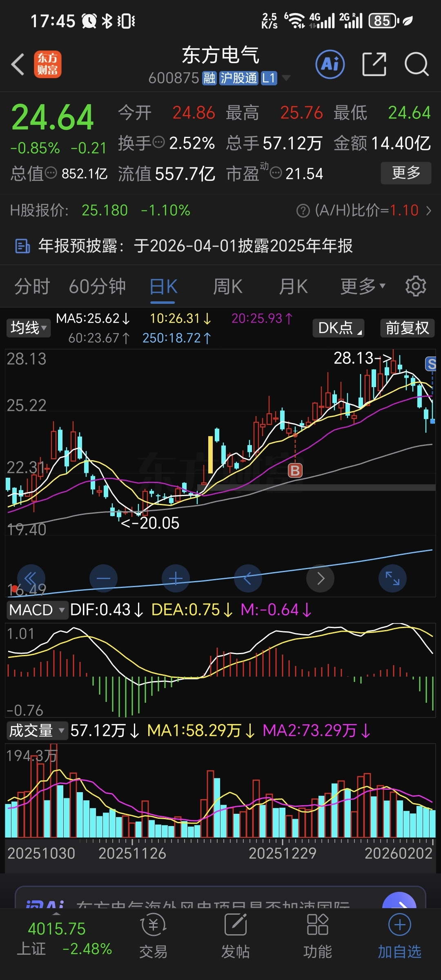The width and height of the screenshot is (441, 980).
Task: Open the 成交量 indicator dropdown
Action: pos(37,731)
